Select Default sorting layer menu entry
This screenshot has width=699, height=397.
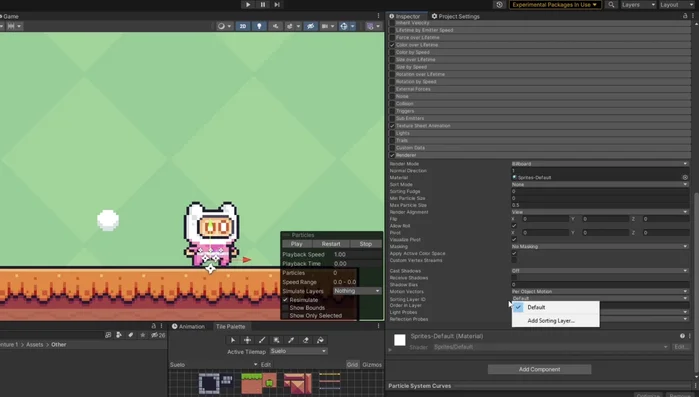pyautogui.click(x=555, y=307)
